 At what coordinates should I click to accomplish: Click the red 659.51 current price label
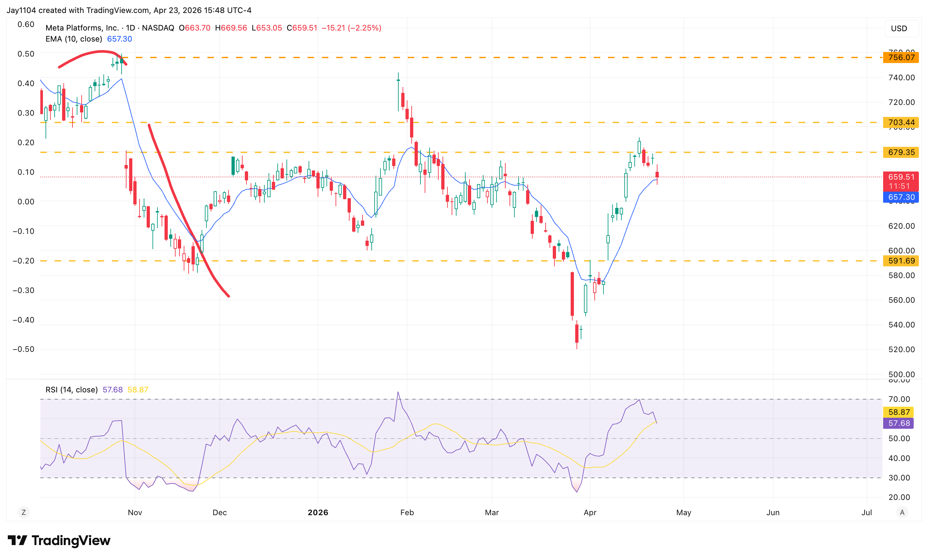click(x=901, y=177)
